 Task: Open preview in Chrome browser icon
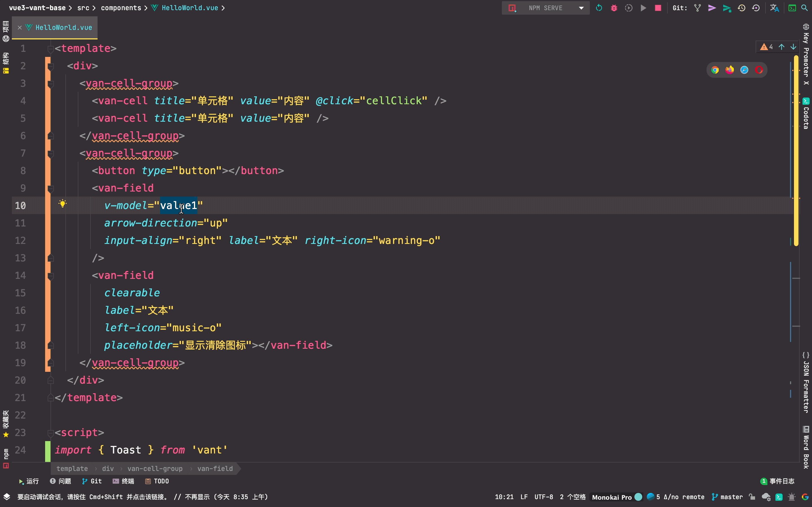pos(715,70)
